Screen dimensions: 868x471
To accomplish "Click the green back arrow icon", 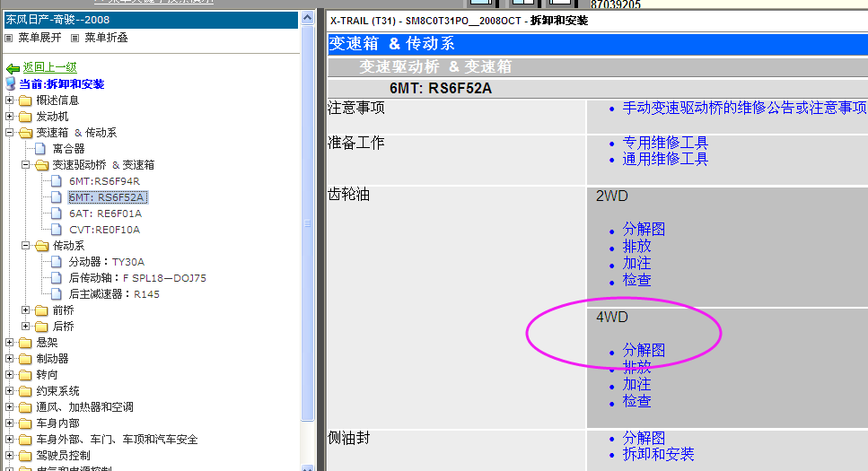I will 13,68.
